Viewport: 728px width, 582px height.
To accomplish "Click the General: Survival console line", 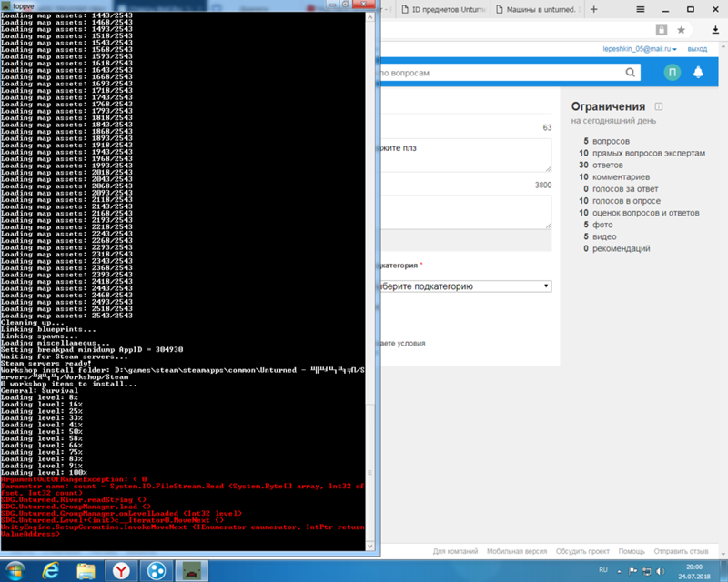I will pyautogui.click(x=39, y=391).
